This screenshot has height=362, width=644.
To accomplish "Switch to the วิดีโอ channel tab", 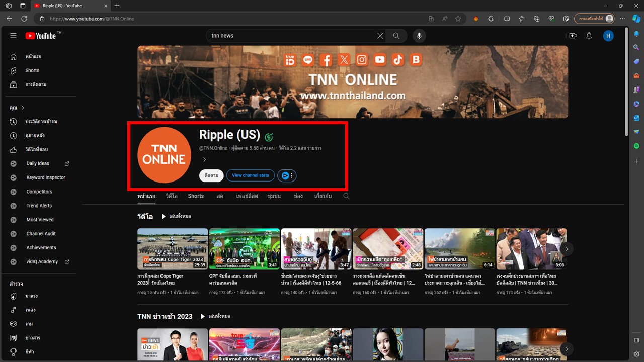I will pyautogui.click(x=172, y=196).
